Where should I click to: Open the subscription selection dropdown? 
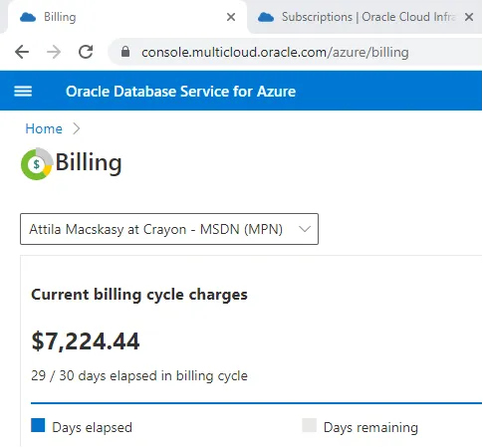[169, 229]
